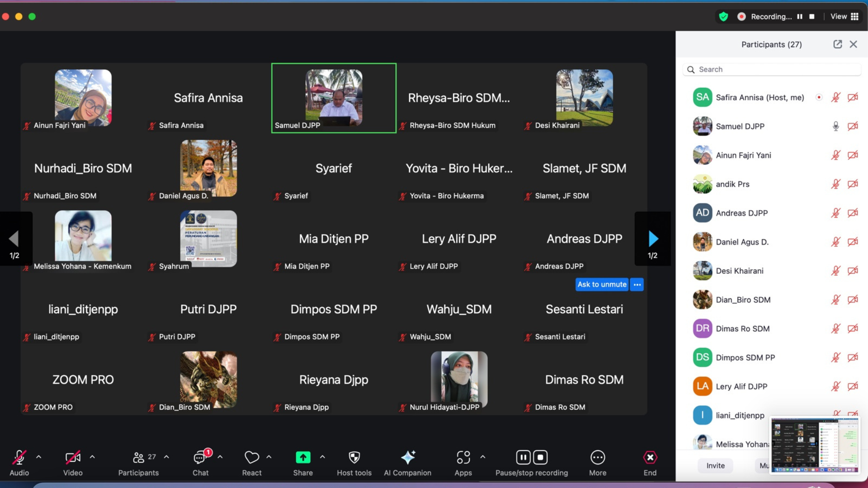This screenshot has width=868, height=488.
Task: Close the Participants panel
Action: [854, 44]
